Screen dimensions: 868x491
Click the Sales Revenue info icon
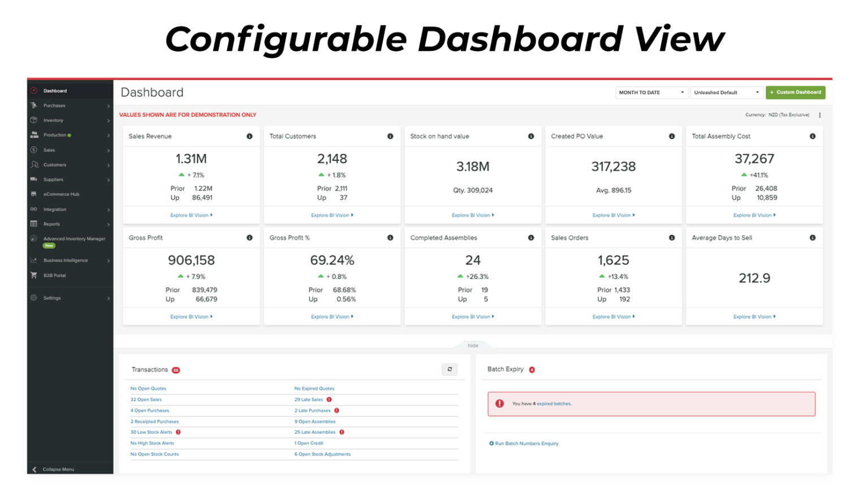[x=249, y=136]
